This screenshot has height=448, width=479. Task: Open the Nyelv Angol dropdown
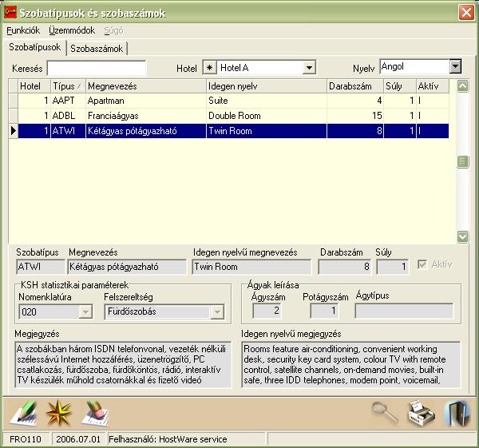[x=455, y=66]
